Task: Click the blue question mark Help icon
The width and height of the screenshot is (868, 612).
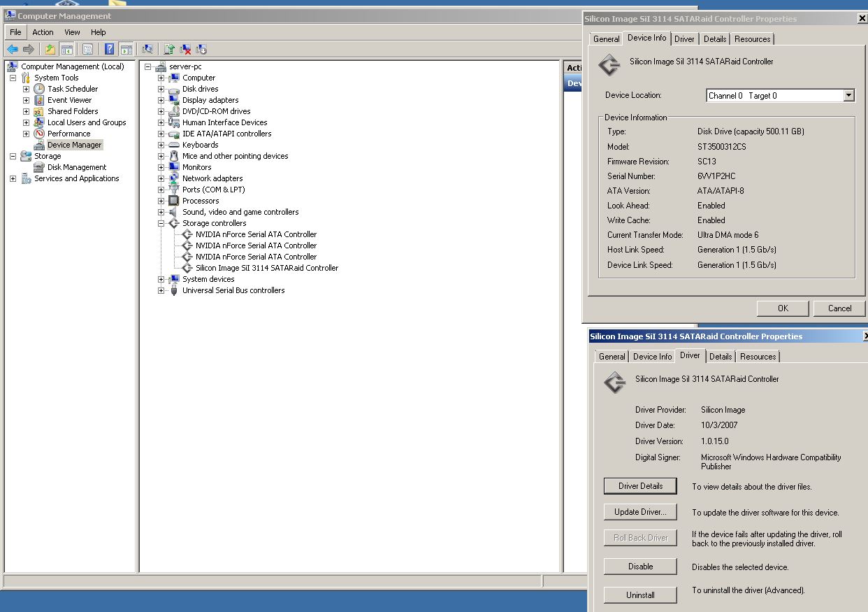Action: tap(110, 49)
